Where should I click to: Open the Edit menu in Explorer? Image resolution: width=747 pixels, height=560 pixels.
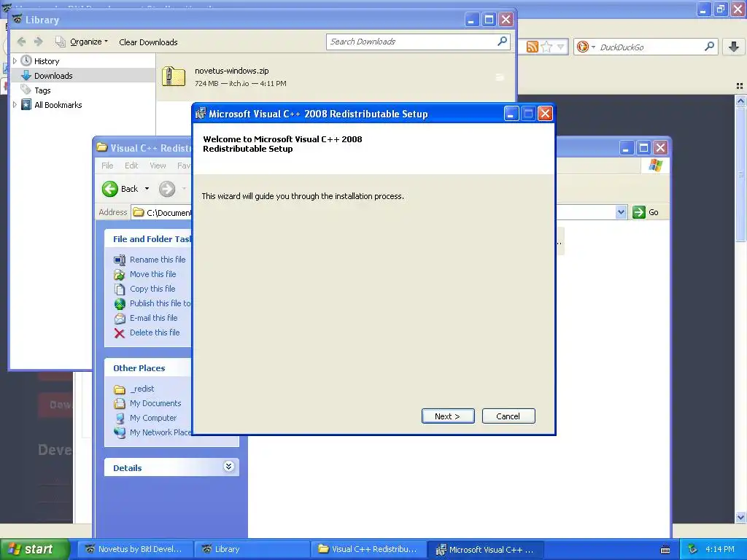pos(131,166)
